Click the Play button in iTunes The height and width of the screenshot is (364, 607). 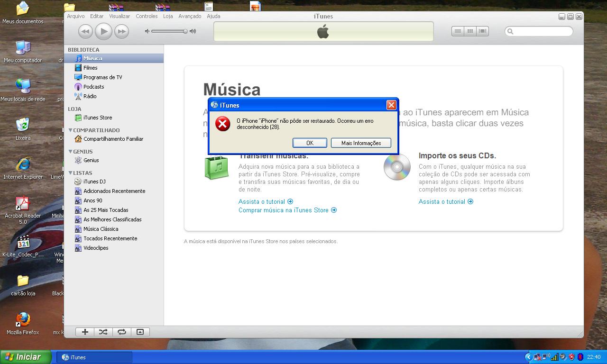click(103, 31)
